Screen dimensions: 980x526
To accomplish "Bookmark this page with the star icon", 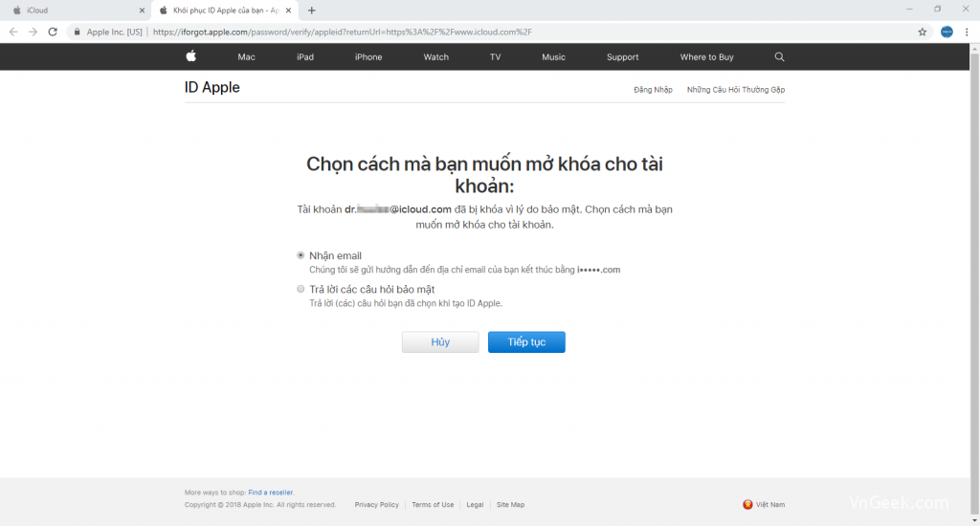I will pyautogui.click(x=922, y=32).
